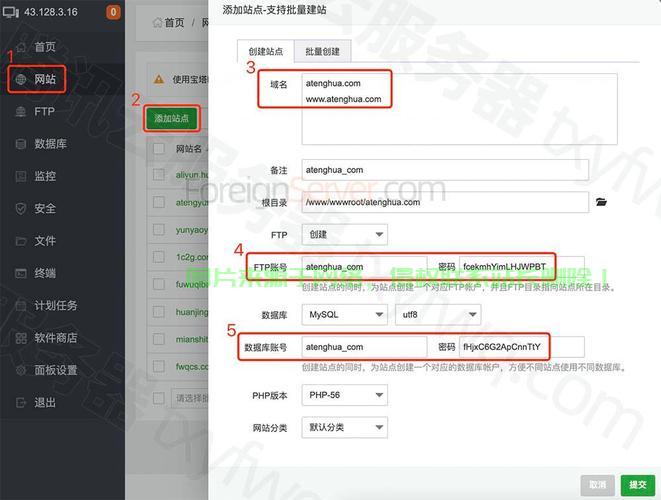Screen dimensions: 661x500
Task: Open 软件商店 in the sidebar menu
Action: tap(56, 338)
